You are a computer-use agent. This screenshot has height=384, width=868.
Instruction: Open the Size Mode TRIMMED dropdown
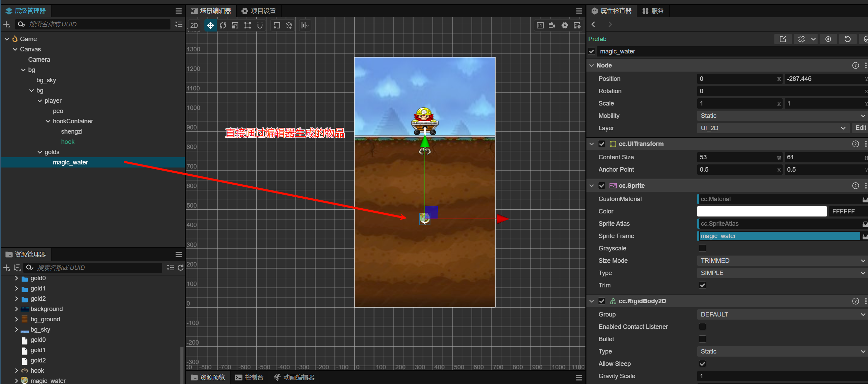tap(782, 261)
